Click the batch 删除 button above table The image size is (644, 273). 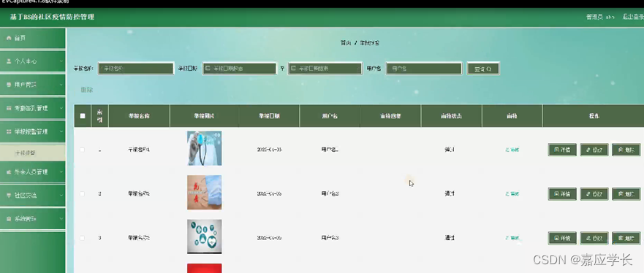(x=87, y=90)
